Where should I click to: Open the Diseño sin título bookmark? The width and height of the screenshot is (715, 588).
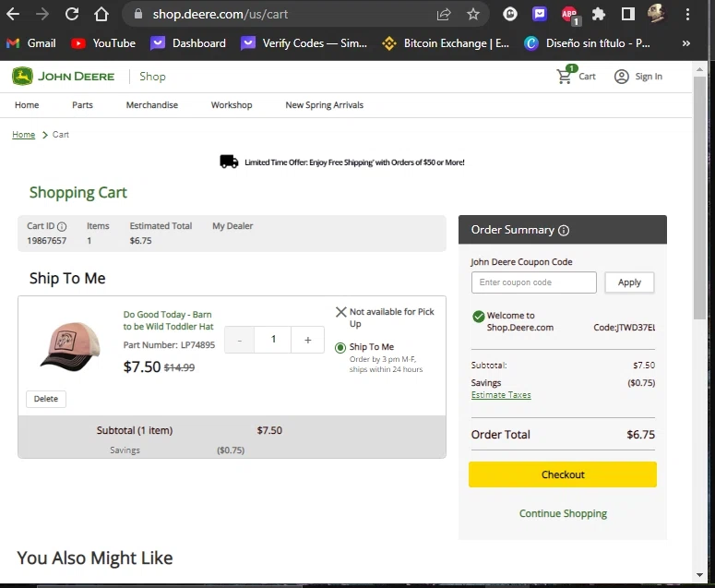588,43
